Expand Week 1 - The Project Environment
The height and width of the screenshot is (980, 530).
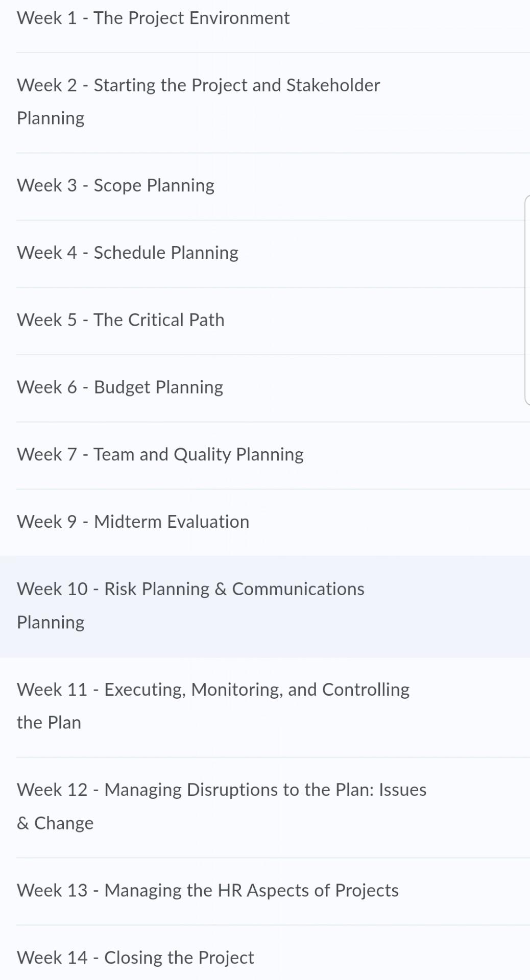[153, 18]
